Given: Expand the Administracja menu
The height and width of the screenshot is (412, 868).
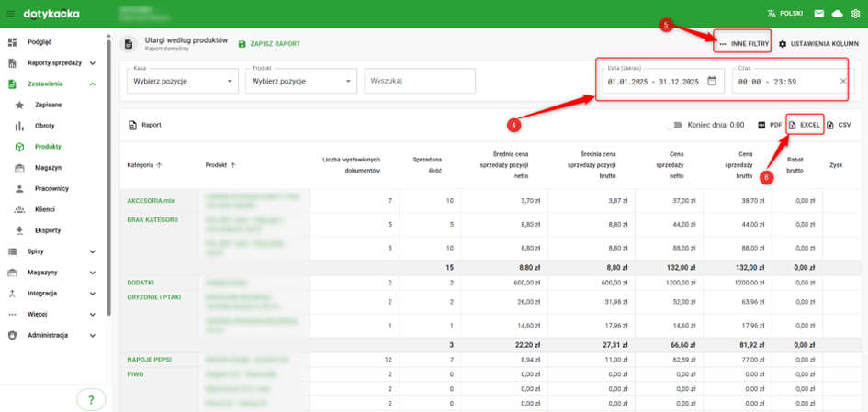Looking at the screenshot, I should 93,335.
